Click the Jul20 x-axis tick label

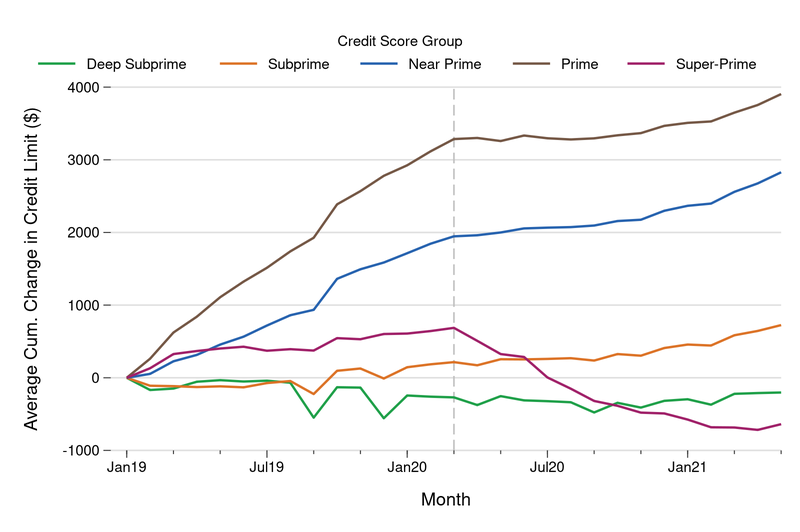[x=547, y=466]
